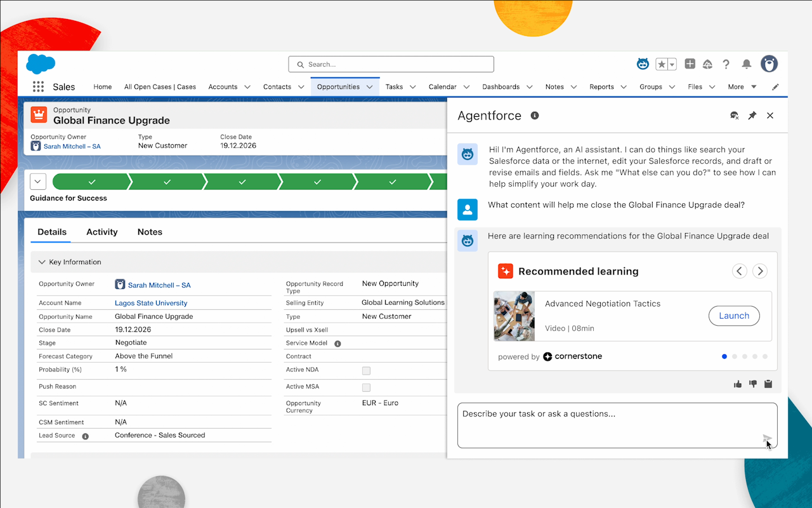The height and width of the screenshot is (508, 812).
Task: Go to the Home tab
Action: click(x=103, y=87)
